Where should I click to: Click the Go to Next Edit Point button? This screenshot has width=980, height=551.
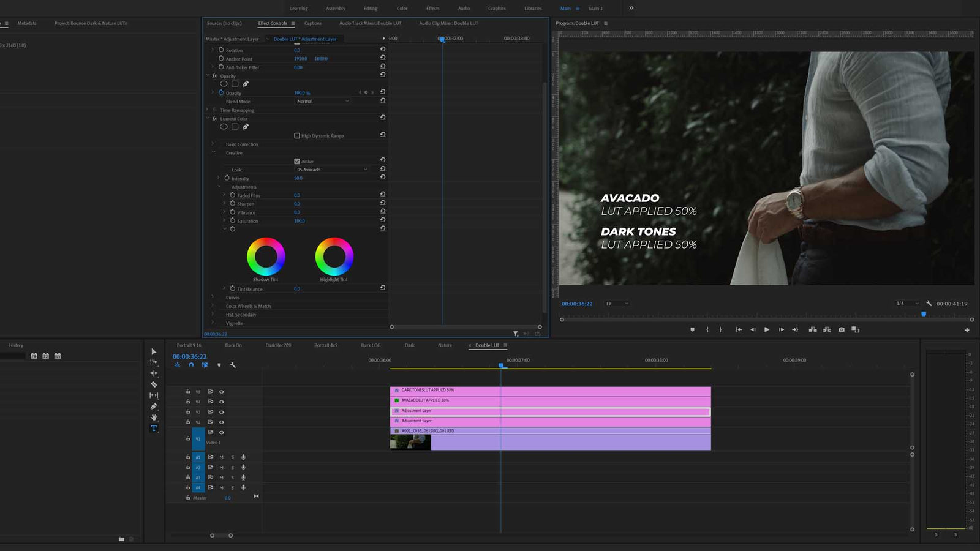[796, 329]
